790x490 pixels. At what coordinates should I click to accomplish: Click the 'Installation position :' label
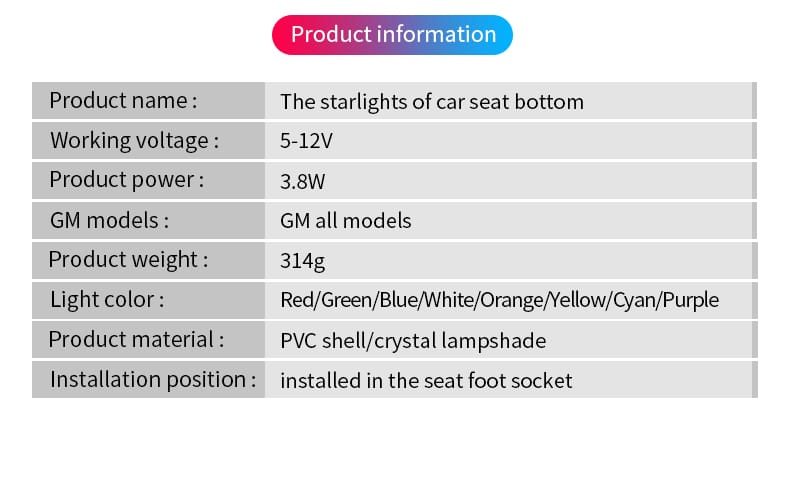pyautogui.click(x=152, y=379)
